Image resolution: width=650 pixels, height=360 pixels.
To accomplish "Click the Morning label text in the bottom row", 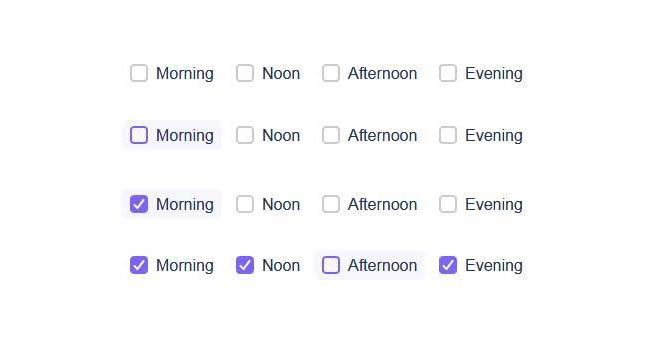I will (185, 266).
